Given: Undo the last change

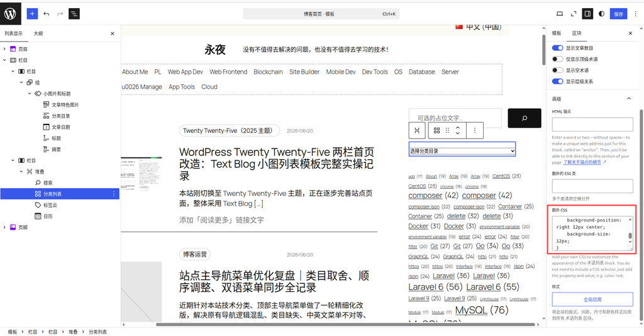Looking at the screenshot, I should click(47, 14).
